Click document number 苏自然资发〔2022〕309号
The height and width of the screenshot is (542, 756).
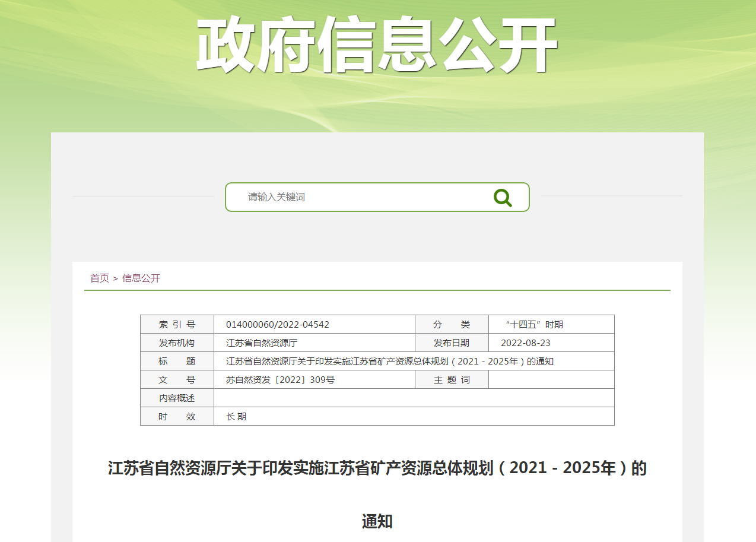(x=280, y=380)
